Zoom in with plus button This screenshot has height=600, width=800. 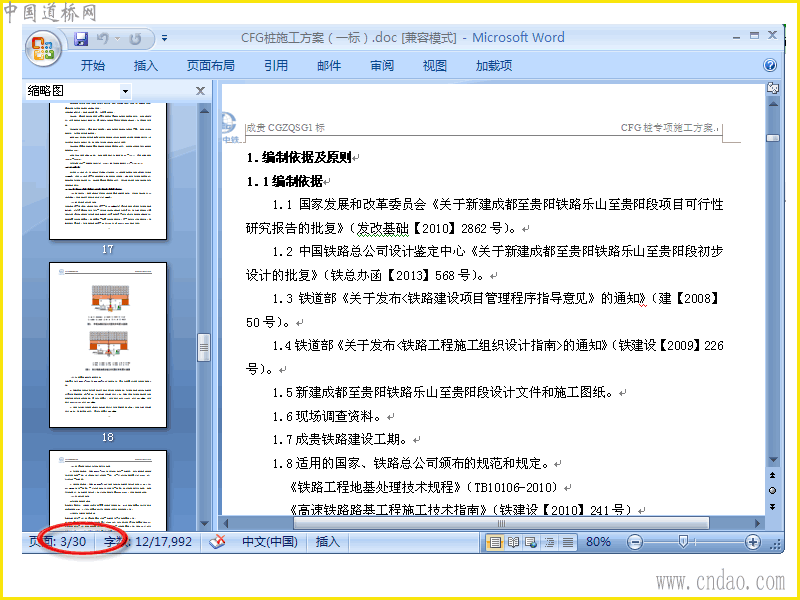point(753,542)
